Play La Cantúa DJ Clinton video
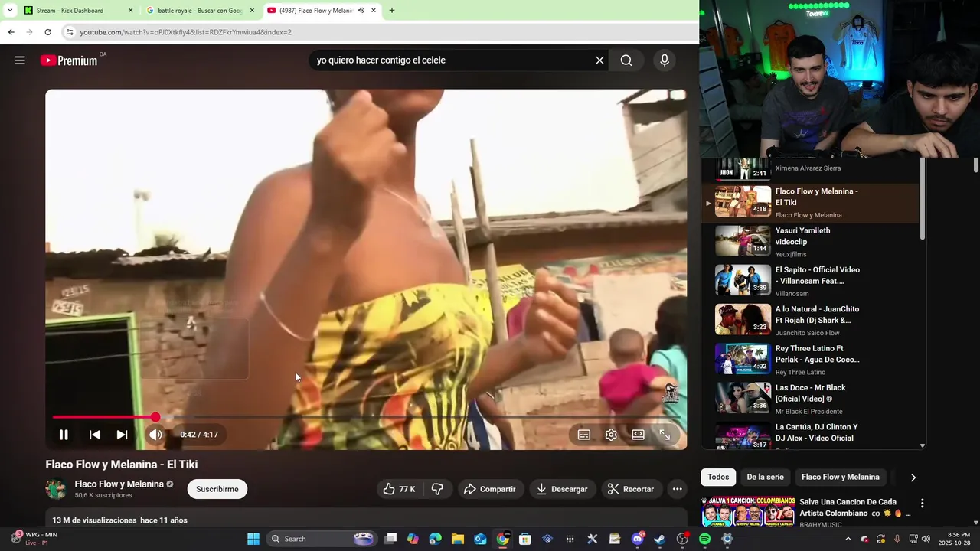The image size is (980, 551). (x=812, y=436)
